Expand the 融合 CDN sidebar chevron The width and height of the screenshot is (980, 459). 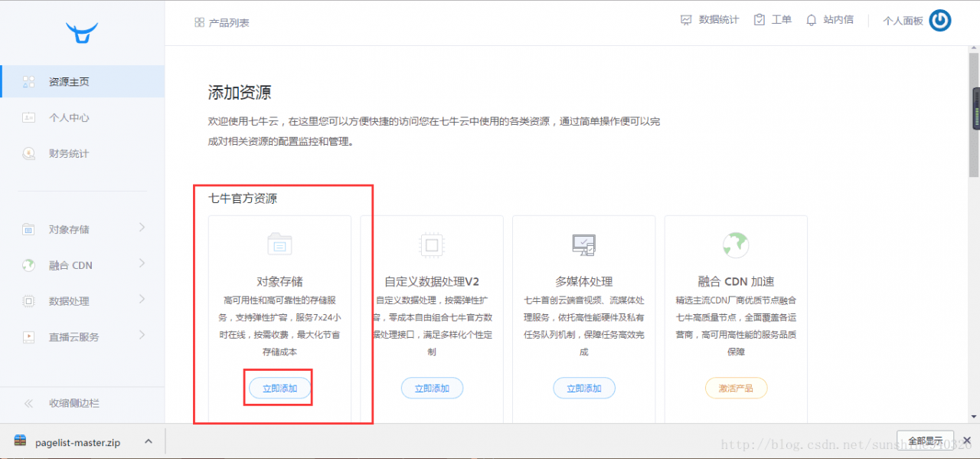tap(142, 264)
